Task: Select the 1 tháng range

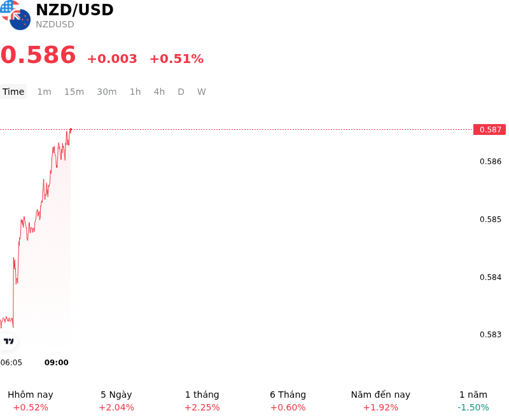Action: coord(202,401)
